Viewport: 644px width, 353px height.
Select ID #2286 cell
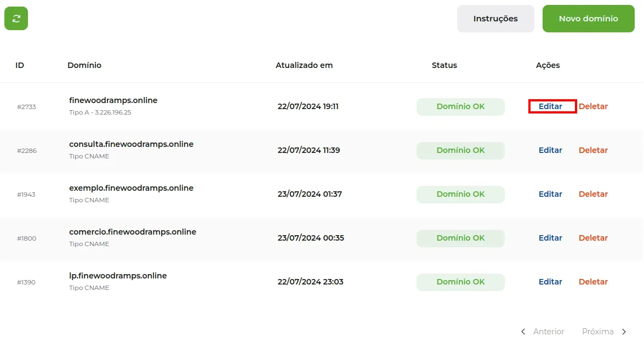(x=27, y=151)
